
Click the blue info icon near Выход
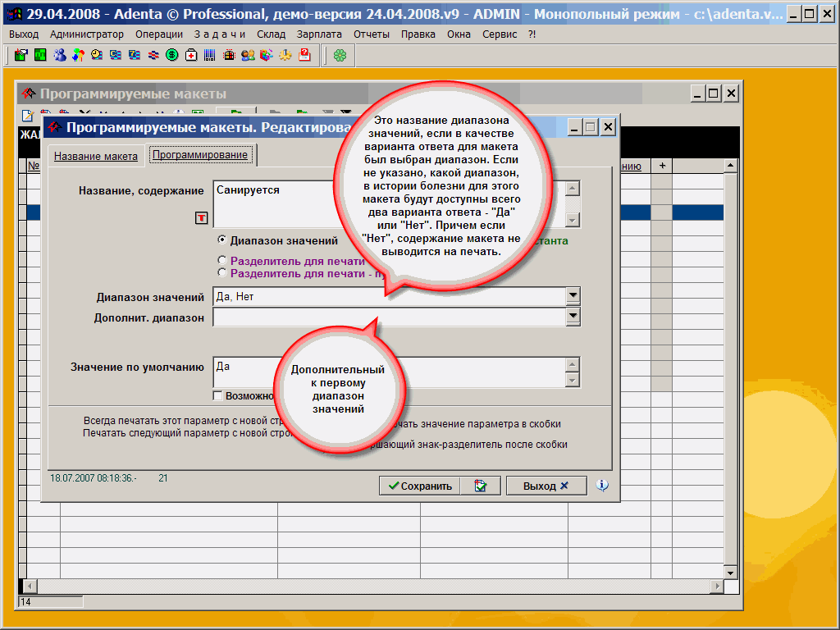[x=602, y=486]
